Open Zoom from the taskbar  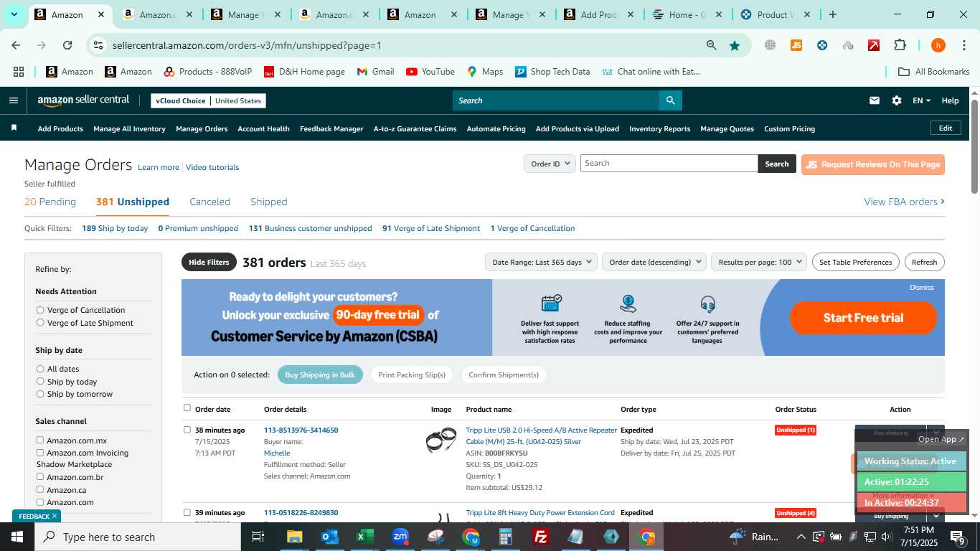(x=400, y=537)
